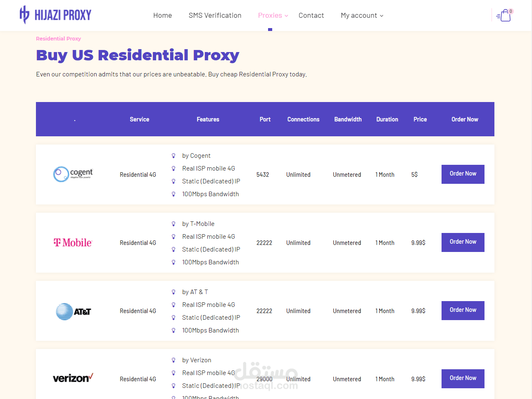Click 'by T-Mobile' feature text
Screen dimensions: 532x399
click(198, 224)
